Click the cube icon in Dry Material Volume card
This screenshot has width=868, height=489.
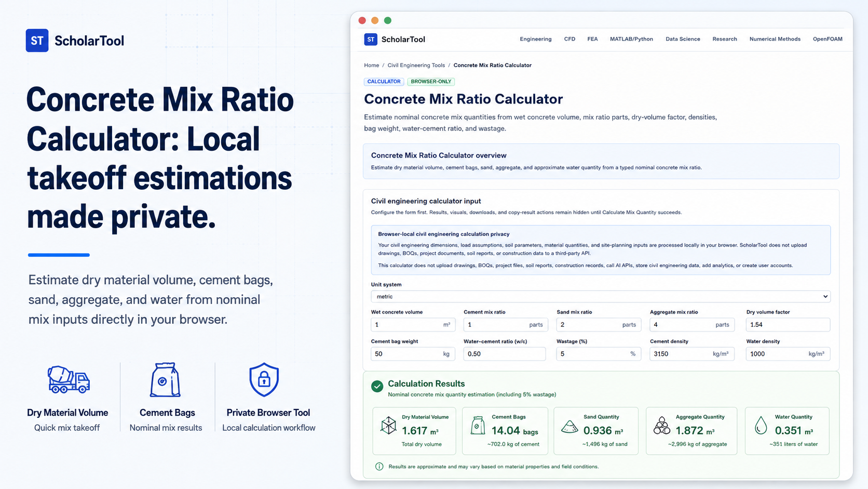coord(388,426)
